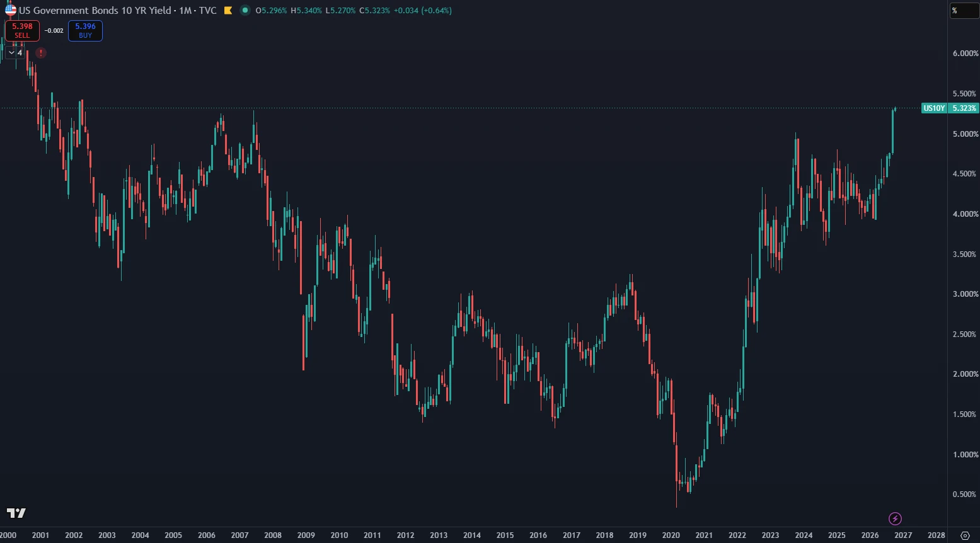Click the 5.000% price axis label
The image size is (980, 543).
(966, 134)
